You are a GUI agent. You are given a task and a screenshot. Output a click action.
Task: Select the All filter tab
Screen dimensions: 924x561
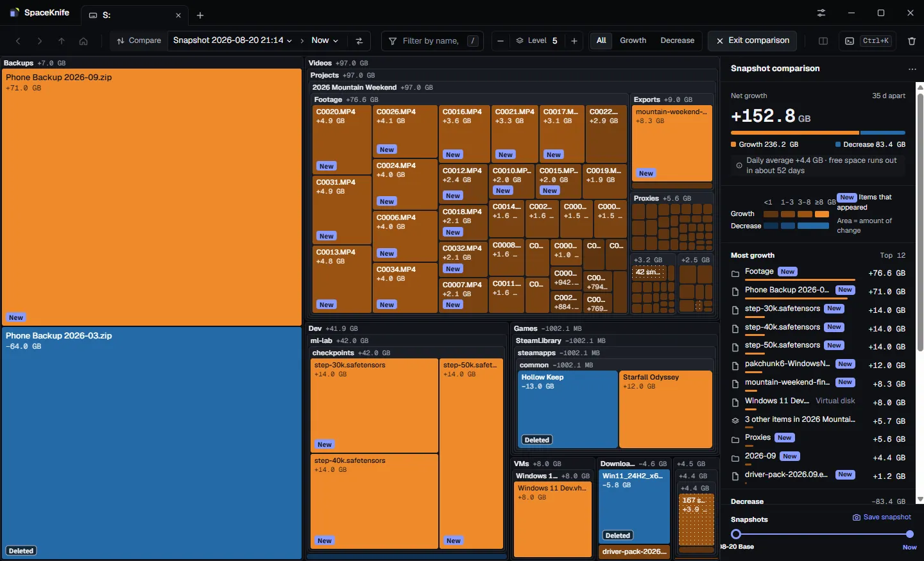click(x=601, y=40)
